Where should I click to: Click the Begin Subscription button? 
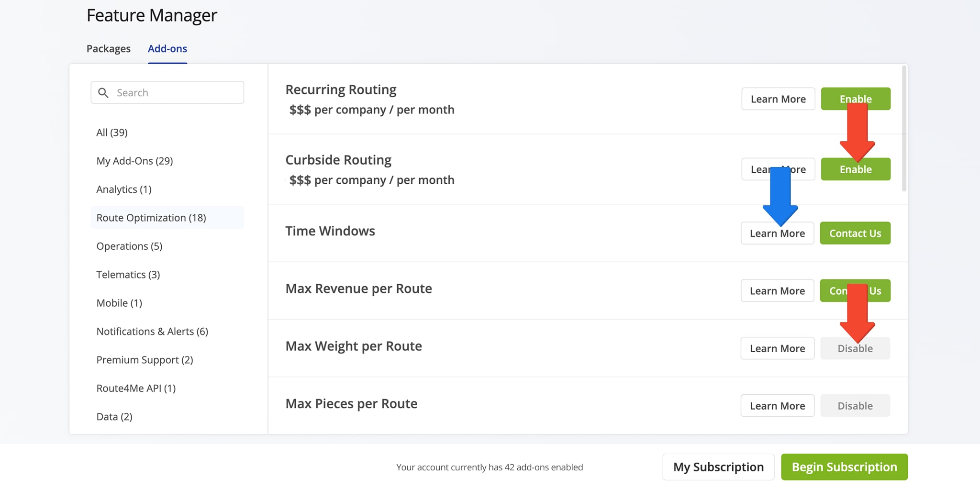(x=844, y=467)
